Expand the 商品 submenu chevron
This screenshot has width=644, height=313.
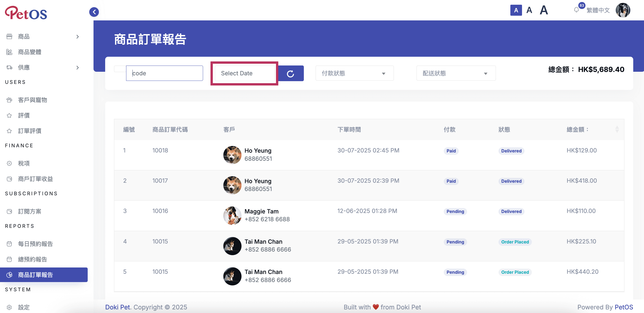[x=78, y=37]
